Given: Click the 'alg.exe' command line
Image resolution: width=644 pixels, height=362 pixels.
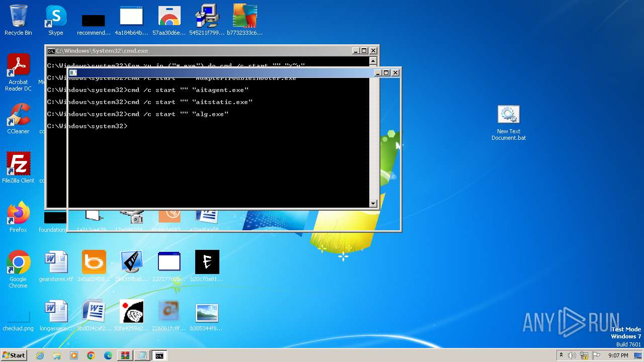Looking at the screenshot, I should pyautogui.click(x=138, y=114).
